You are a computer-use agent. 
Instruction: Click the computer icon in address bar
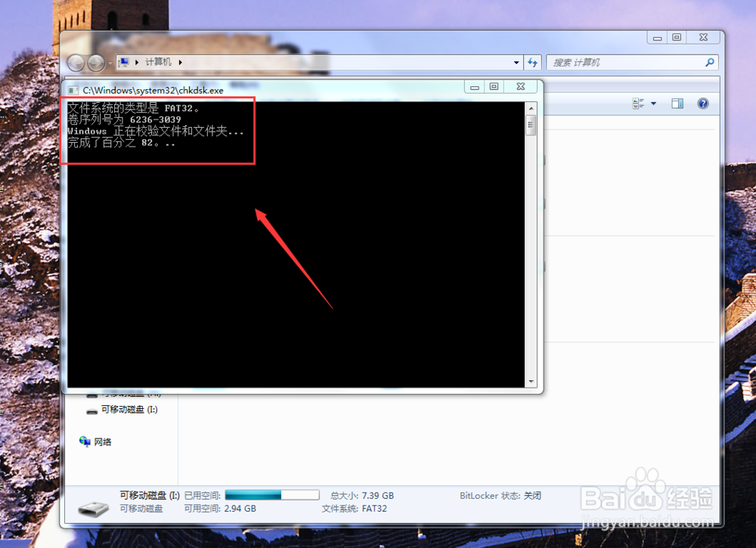[x=124, y=62]
